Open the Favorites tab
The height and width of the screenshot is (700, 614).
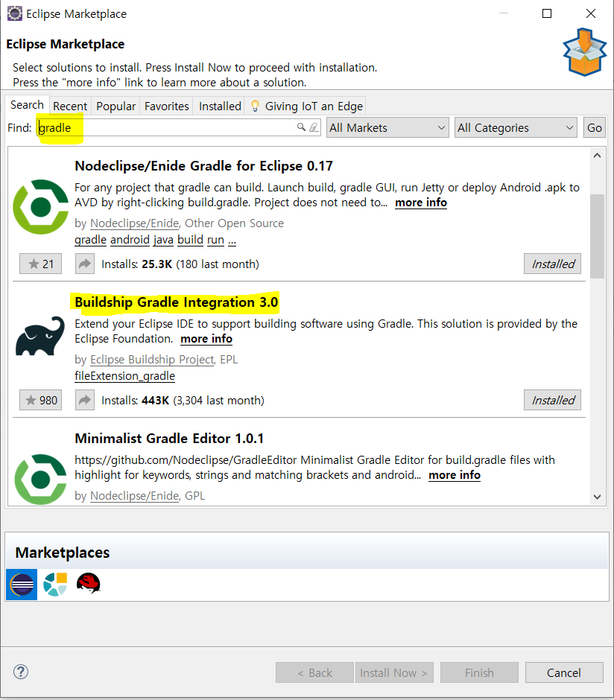point(167,106)
